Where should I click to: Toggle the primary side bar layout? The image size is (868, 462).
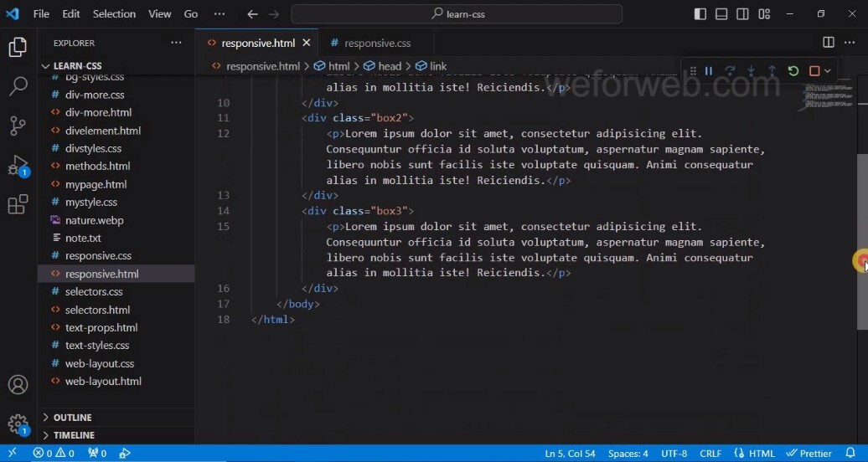pyautogui.click(x=700, y=14)
